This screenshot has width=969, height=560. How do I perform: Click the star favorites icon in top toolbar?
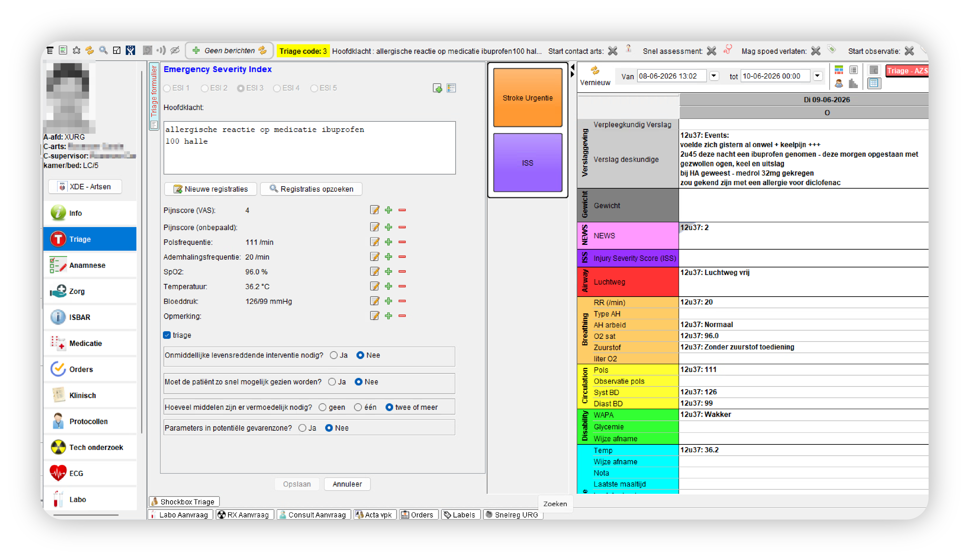pos(76,50)
